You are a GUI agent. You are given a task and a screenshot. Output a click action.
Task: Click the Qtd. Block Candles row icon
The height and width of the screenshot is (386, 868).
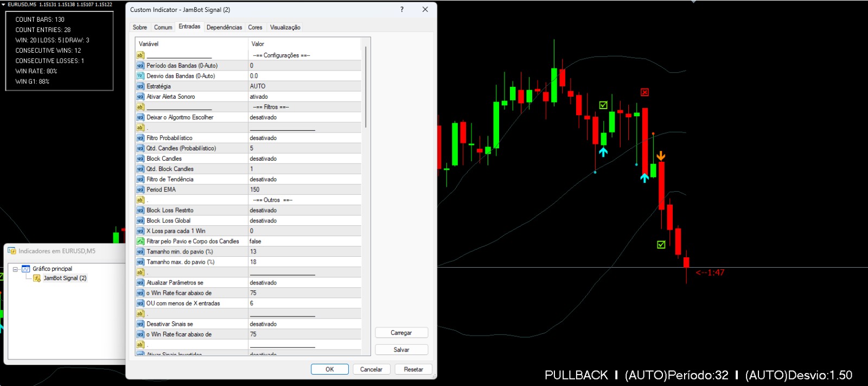coord(140,169)
